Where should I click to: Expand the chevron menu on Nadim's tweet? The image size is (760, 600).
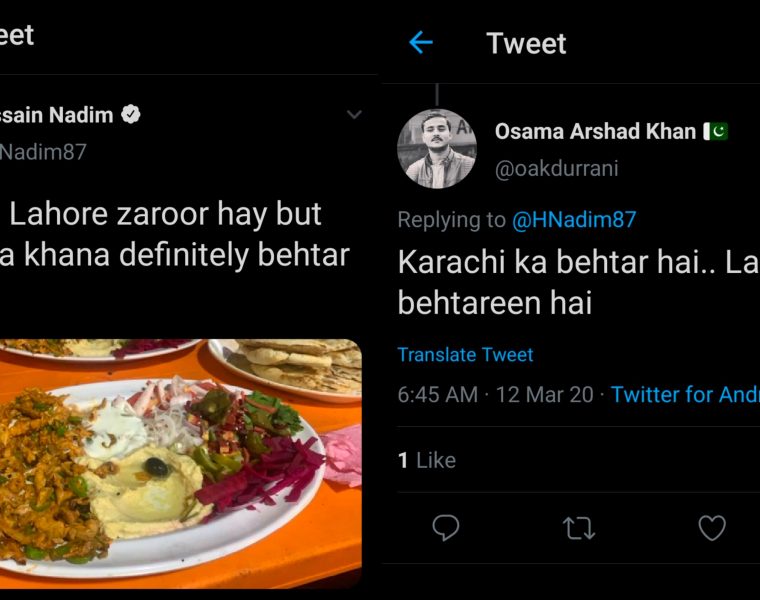(354, 115)
